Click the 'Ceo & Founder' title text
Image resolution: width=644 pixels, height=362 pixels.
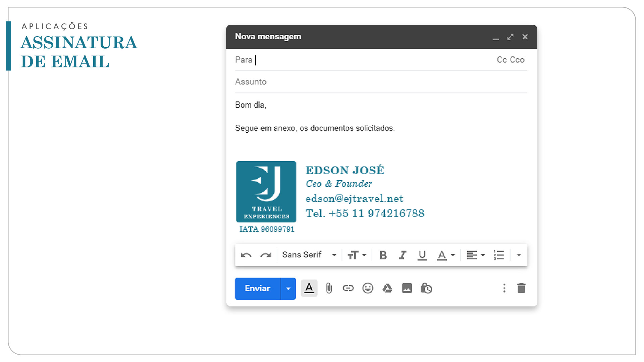pos(339,184)
